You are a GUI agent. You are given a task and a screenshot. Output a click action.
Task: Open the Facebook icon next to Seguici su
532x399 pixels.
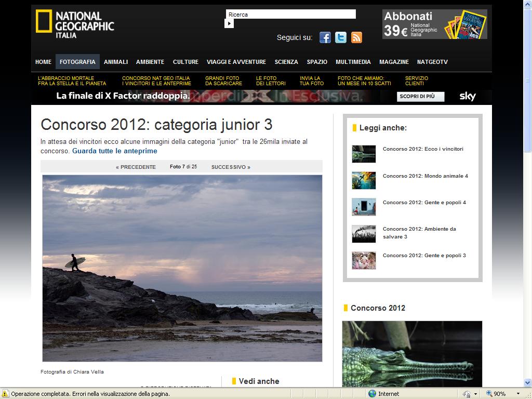325,37
